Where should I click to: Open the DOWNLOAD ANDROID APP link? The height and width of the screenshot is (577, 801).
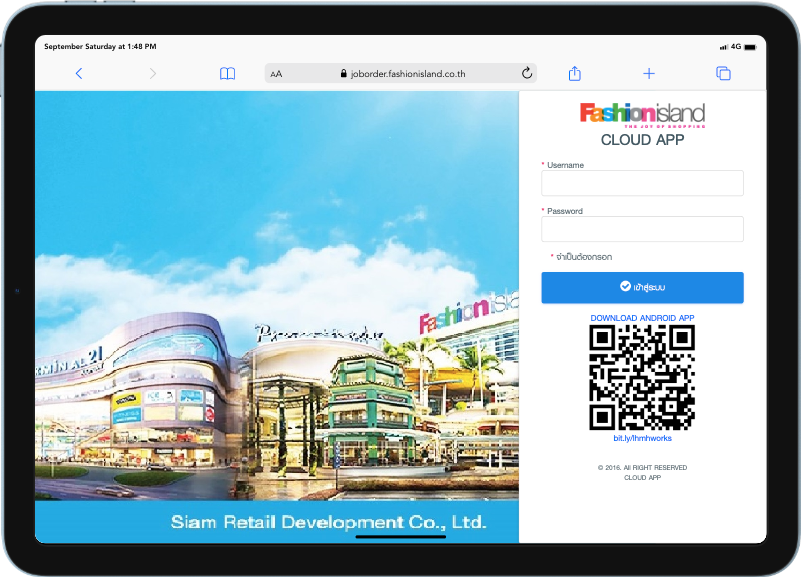pyautogui.click(x=642, y=317)
